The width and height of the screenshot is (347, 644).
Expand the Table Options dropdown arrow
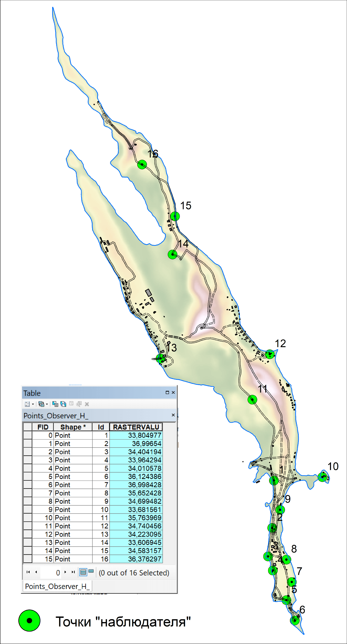tap(33, 404)
